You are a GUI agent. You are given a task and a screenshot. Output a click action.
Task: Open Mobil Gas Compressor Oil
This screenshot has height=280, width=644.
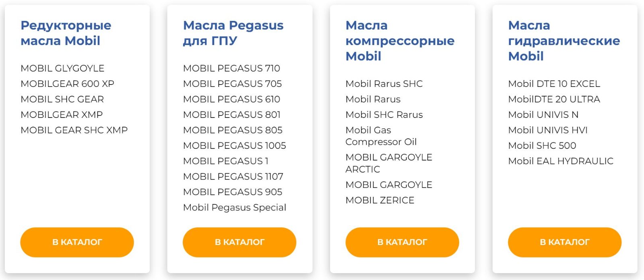tap(381, 136)
